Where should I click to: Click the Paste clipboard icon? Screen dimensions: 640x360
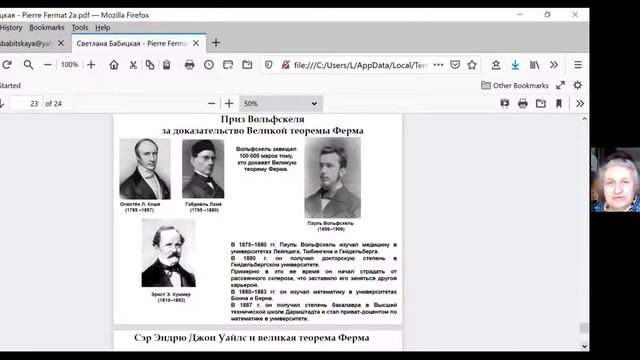click(167, 64)
